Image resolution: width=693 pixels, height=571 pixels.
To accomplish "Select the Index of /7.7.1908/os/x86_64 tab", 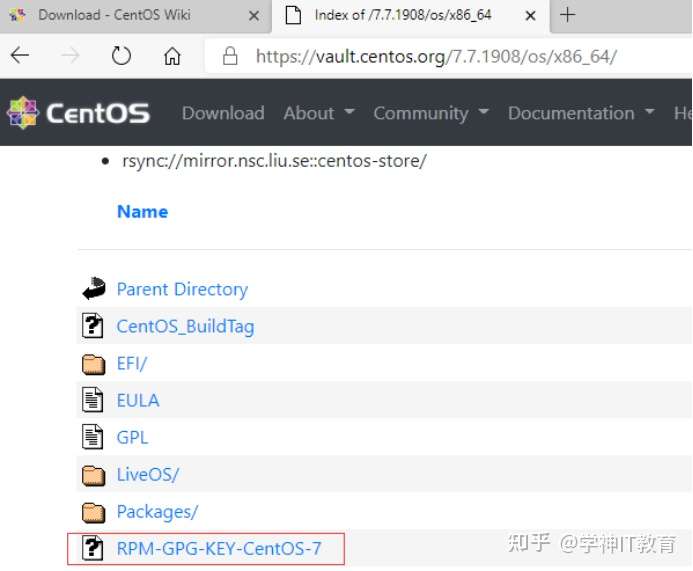I will [410, 16].
